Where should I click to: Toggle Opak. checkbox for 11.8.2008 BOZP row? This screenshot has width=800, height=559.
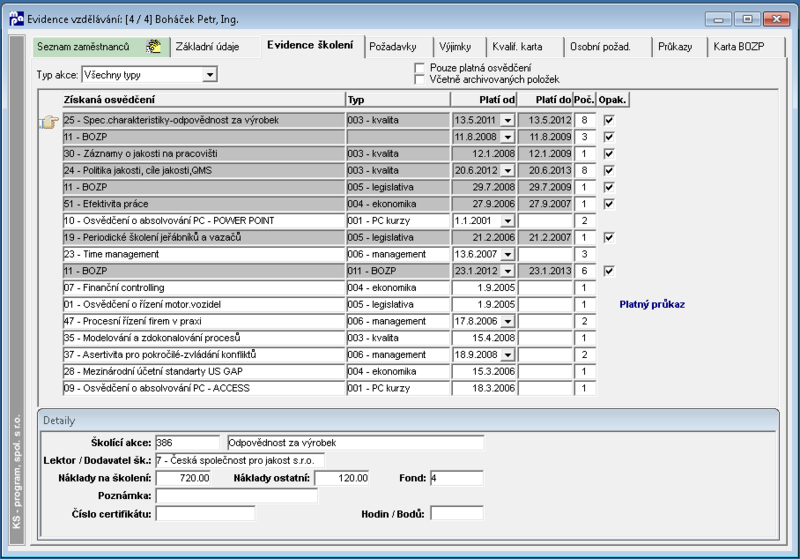pos(609,137)
